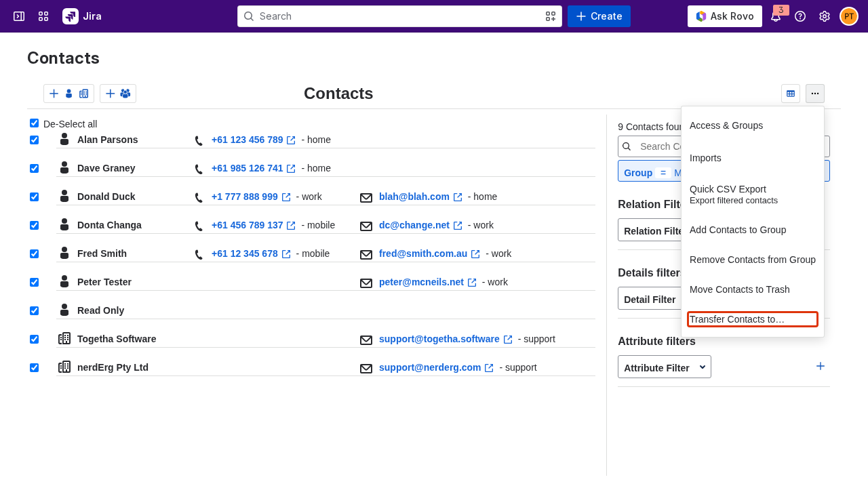Open external link icon next to support@nerderg.com

pyautogui.click(x=489, y=368)
